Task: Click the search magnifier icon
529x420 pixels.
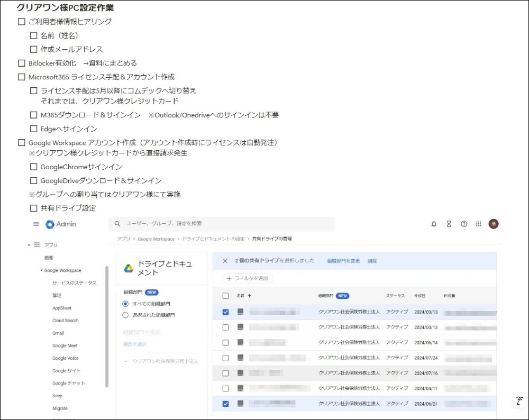Action: pyautogui.click(x=117, y=224)
